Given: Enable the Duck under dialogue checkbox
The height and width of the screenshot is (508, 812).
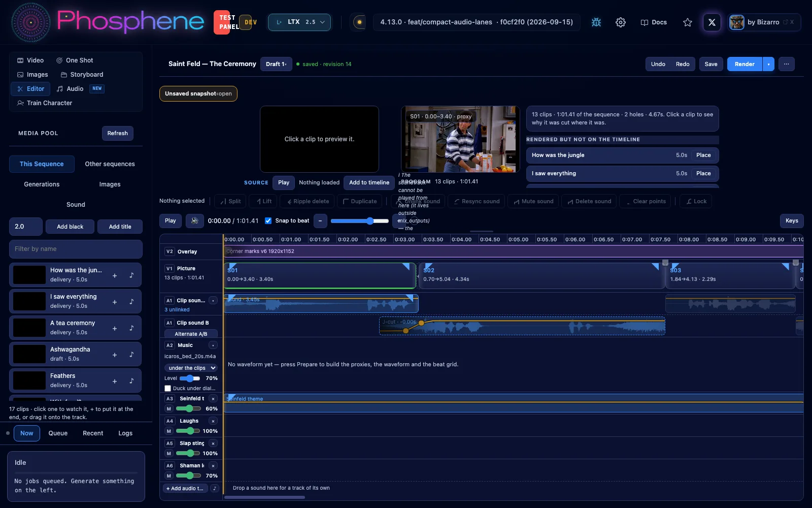Looking at the screenshot, I should (x=168, y=388).
